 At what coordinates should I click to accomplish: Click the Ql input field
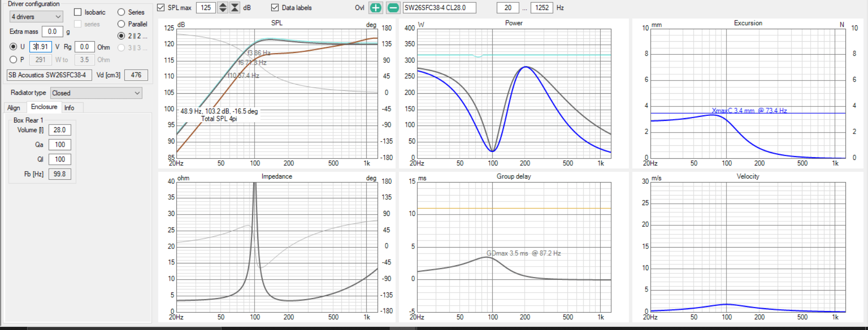(x=60, y=159)
